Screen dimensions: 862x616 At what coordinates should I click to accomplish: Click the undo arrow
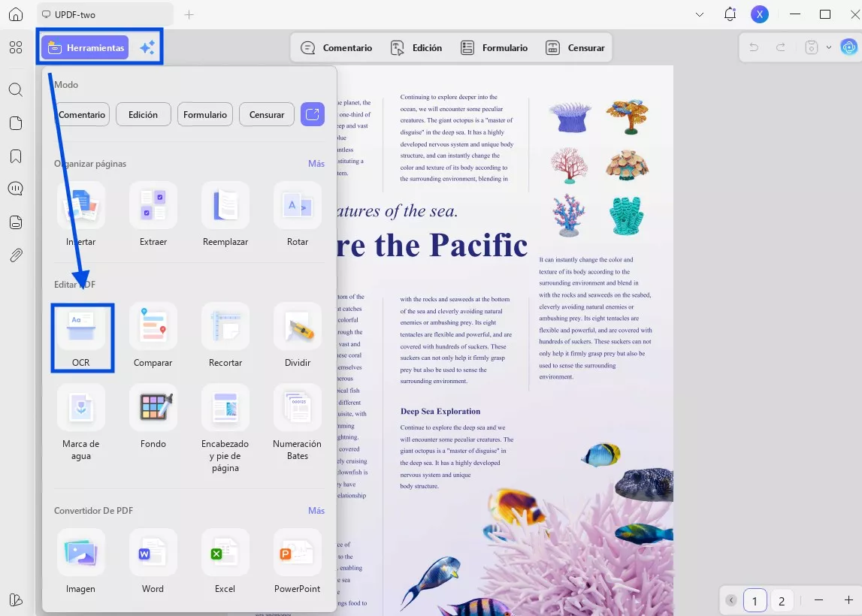tap(754, 48)
